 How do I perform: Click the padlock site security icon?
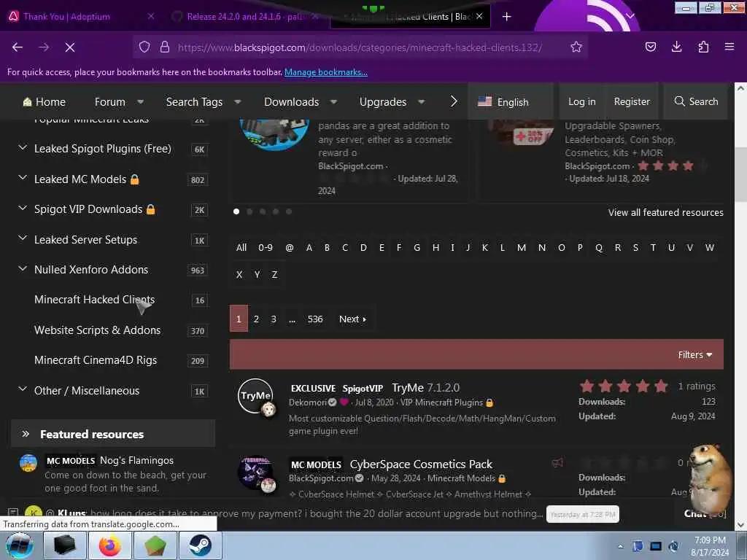click(x=165, y=47)
